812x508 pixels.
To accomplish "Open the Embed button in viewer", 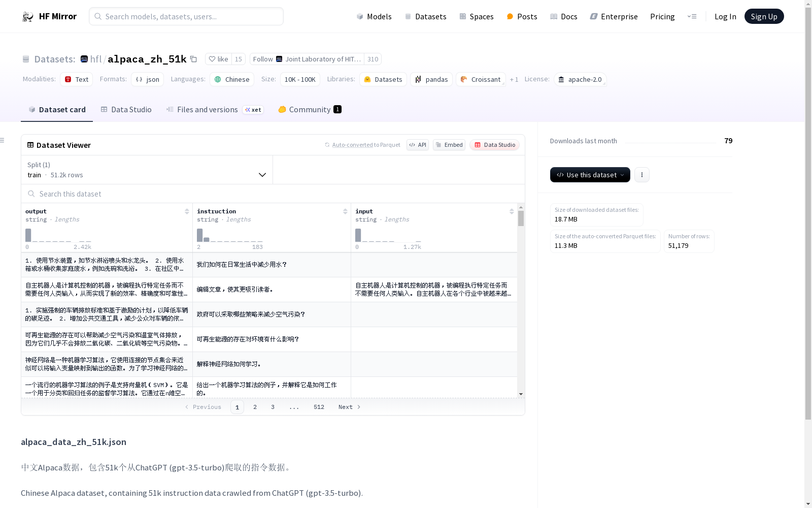I will click(449, 145).
